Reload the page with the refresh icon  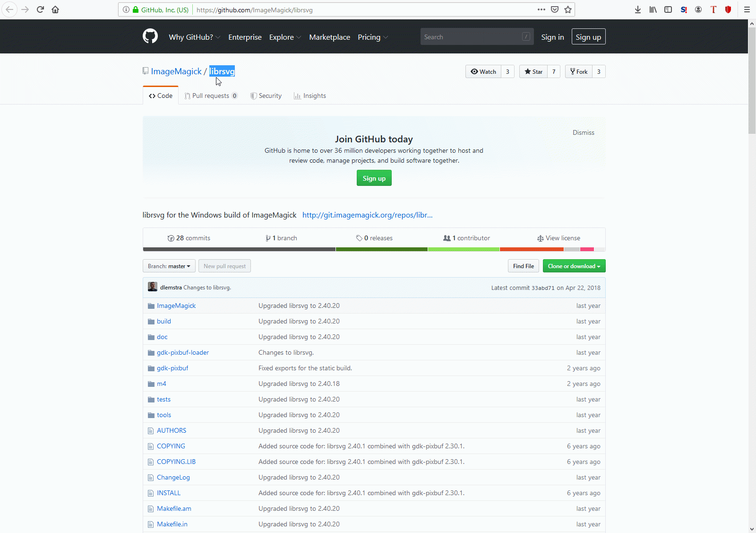[x=40, y=9]
